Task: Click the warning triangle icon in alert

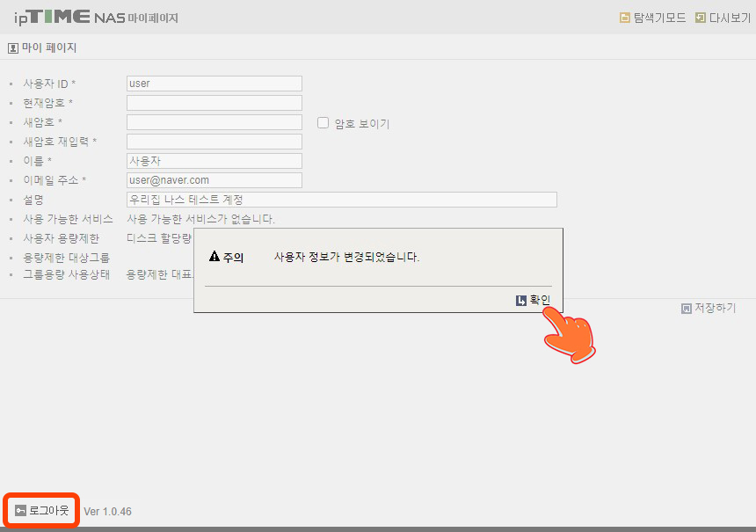Action: tap(214, 258)
